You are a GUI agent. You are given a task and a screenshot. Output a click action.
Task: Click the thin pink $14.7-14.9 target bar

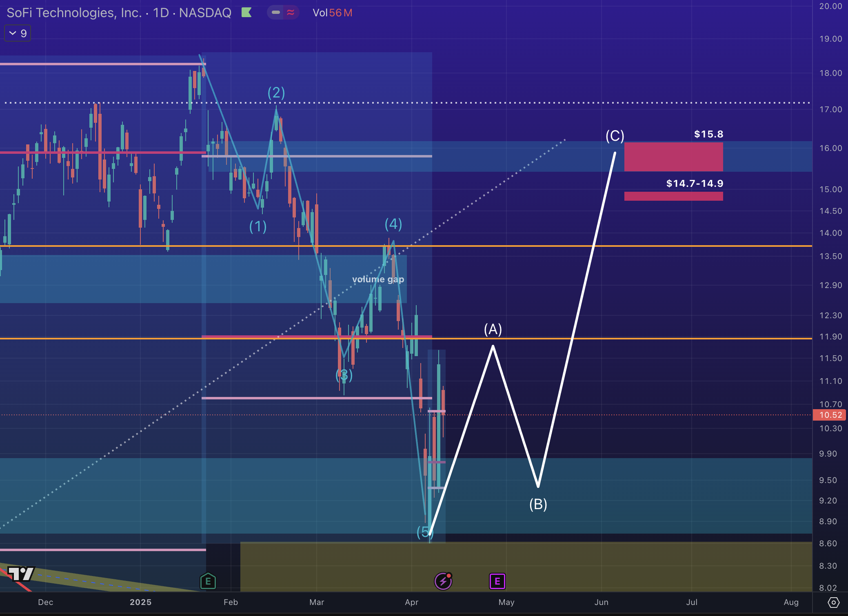tap(673, 196)
